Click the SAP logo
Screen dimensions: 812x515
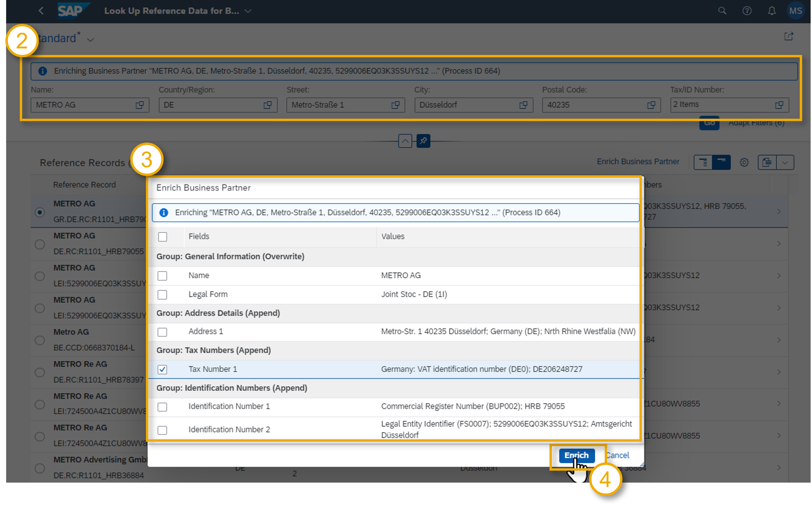point(73,11)
